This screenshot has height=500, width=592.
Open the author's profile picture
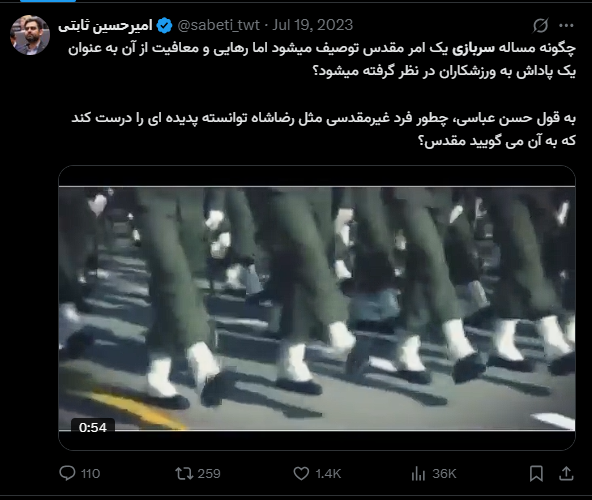[x=30, y=35]
